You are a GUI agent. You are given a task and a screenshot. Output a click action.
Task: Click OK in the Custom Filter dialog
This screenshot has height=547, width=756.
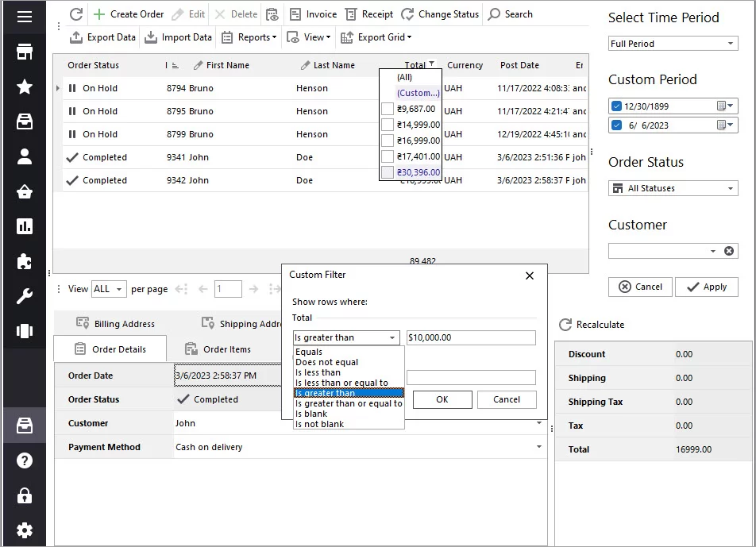[x=442, y=399]
